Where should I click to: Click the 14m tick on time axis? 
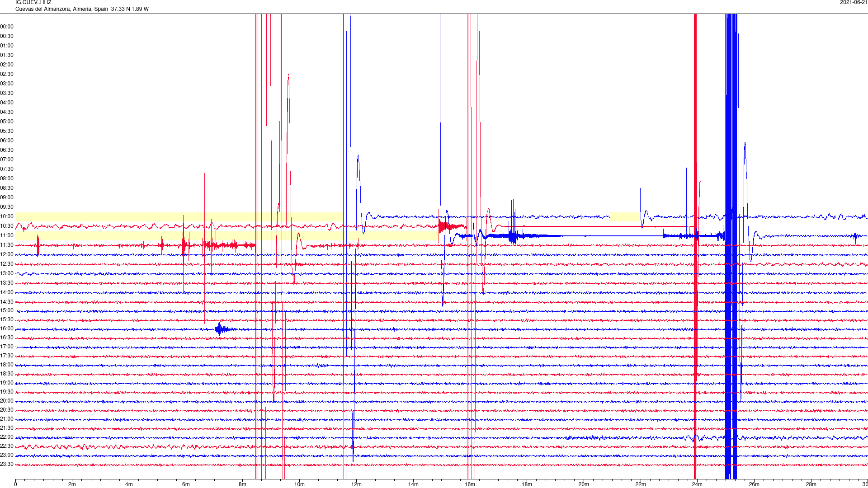(x=413, y=484)
